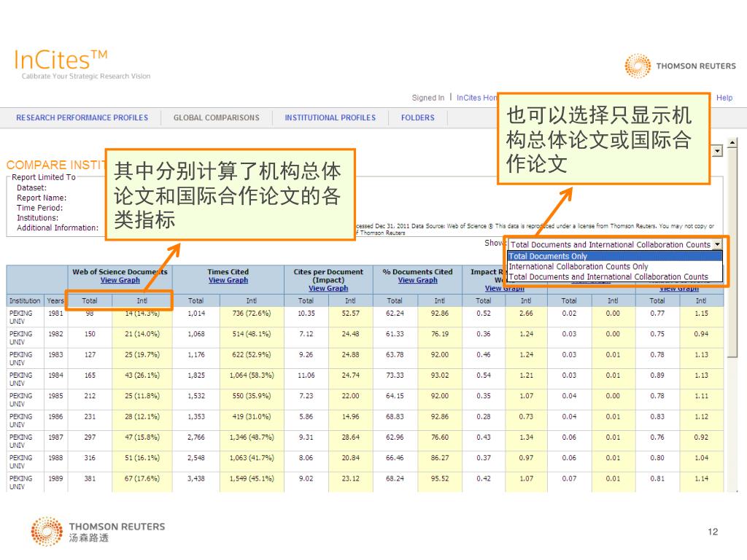
Task: Open the Help link
Action: [x=724, y=98]
